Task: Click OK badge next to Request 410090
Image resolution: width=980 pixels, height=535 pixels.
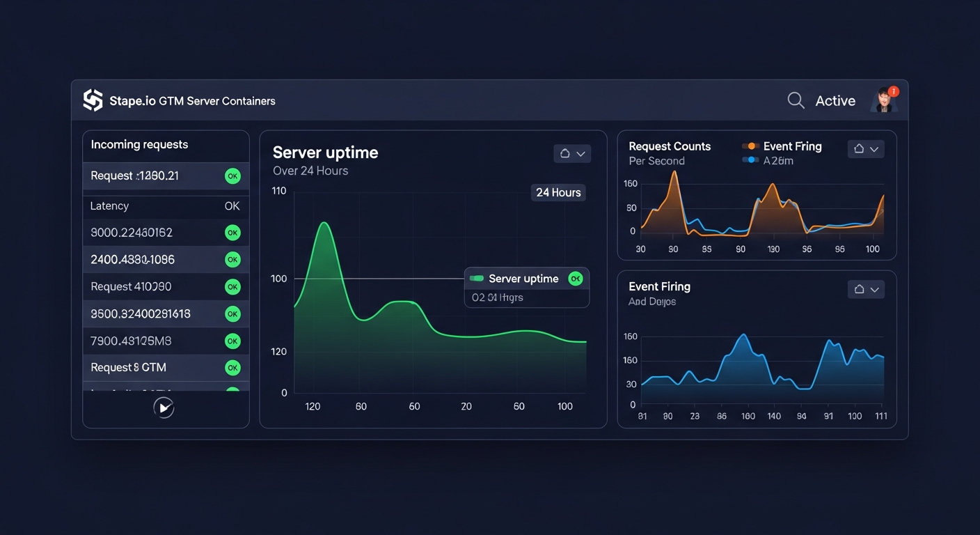Action: pyautogui.click(x=232, y=286)
